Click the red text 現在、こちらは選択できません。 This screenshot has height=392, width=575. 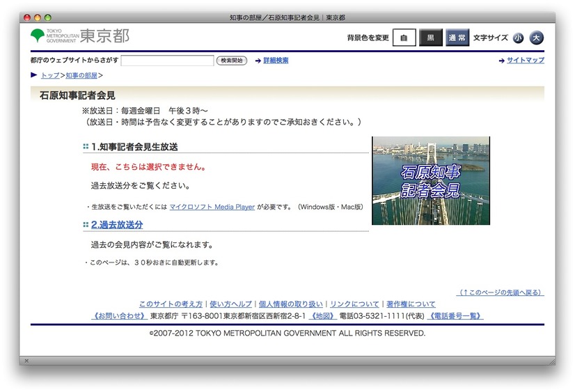point(149,167)
